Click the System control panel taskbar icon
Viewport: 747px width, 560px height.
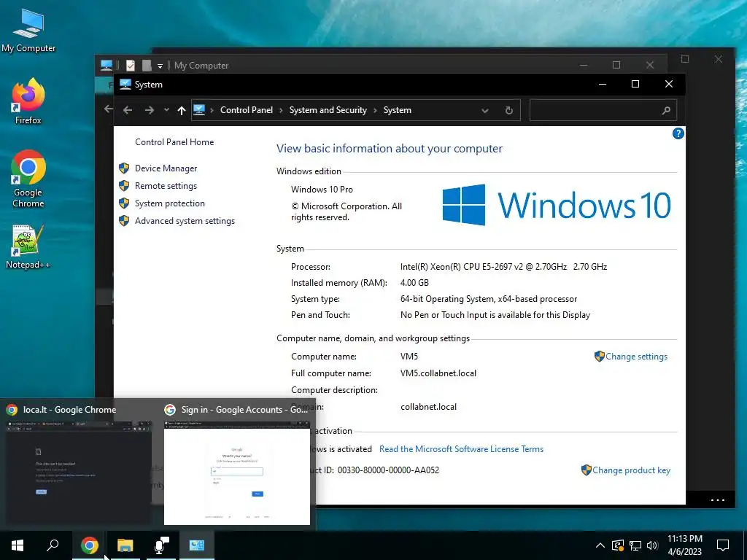click(x=197, y=545)
